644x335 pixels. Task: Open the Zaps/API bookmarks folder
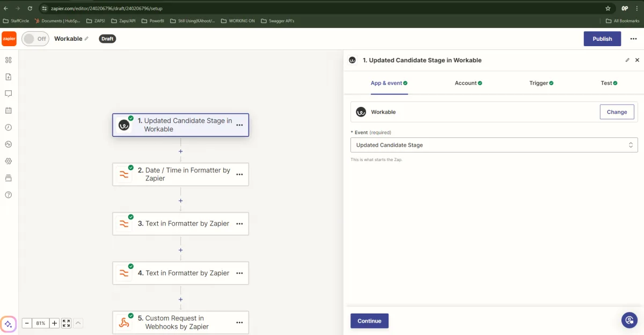123,21
